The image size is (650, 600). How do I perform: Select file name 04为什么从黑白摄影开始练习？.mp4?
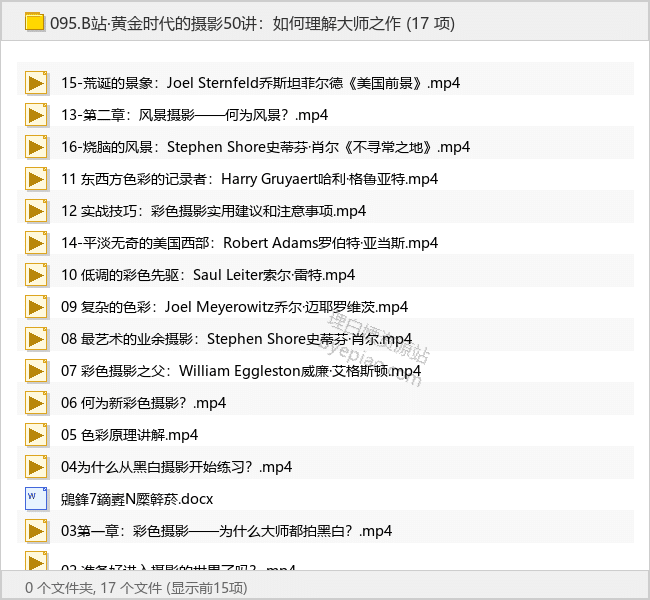click(176, 467)
